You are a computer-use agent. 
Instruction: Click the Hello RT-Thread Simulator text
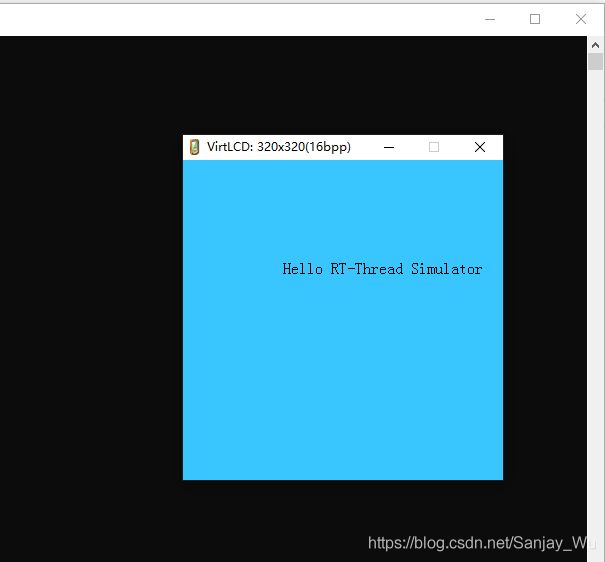[x=382, y=269]
